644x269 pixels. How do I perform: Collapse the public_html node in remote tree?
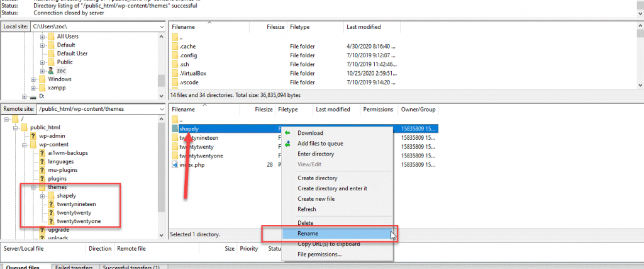tap(15, 127)
